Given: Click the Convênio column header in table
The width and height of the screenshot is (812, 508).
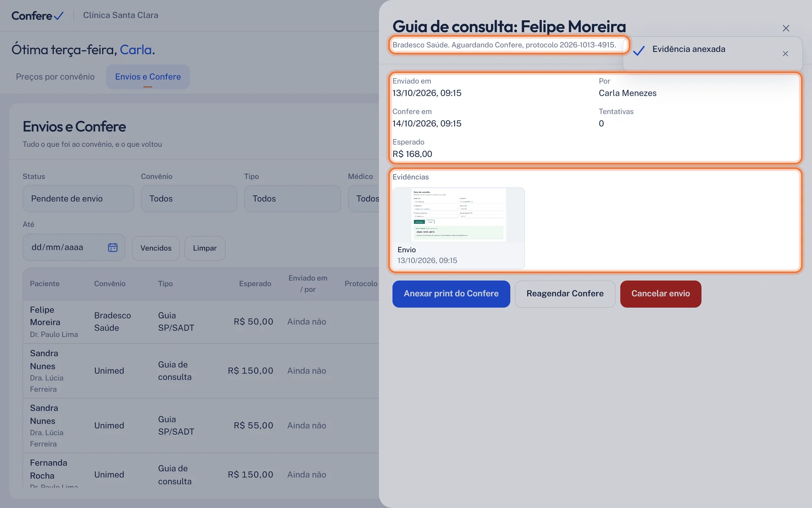Looking at the screenshot, I should (110, 284).
